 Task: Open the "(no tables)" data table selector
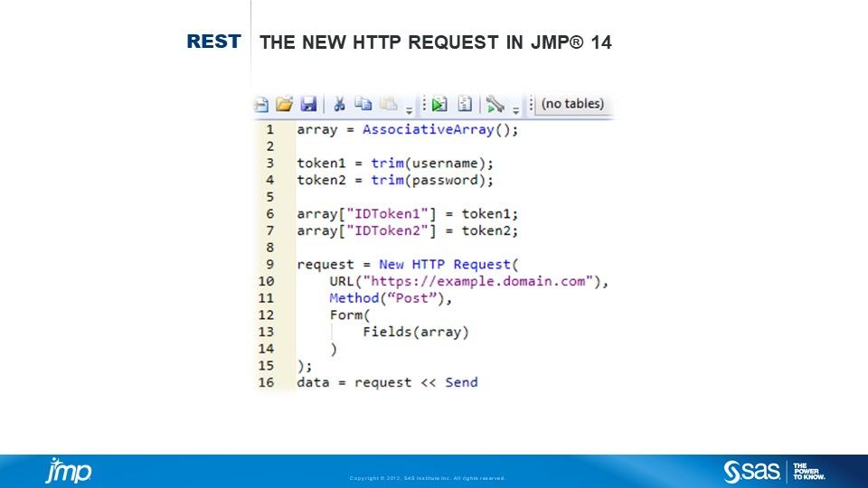pos(572,104)
